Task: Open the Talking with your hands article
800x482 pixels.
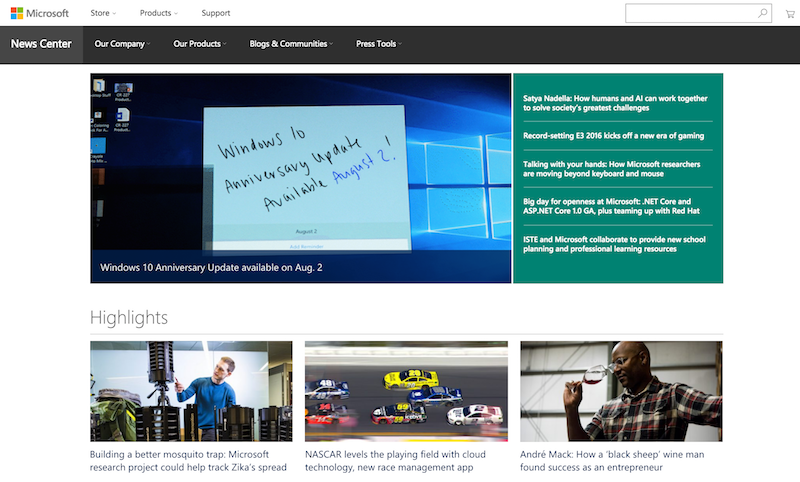Action: (611, 169)
